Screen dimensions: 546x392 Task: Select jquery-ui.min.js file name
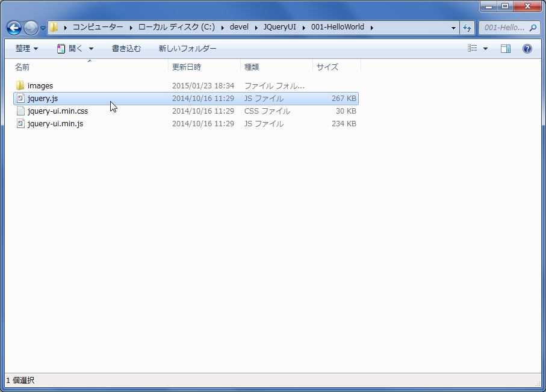click(55, 123)
